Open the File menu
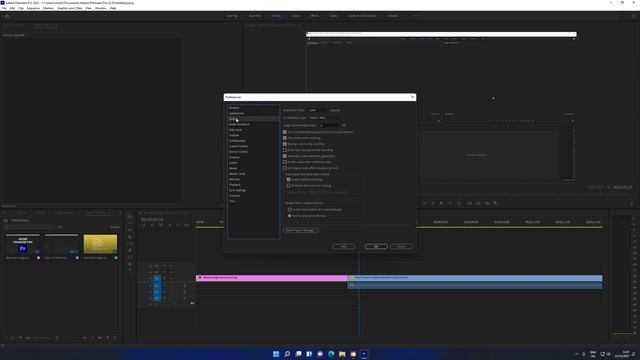640x360 pixels. coord(4,8)
